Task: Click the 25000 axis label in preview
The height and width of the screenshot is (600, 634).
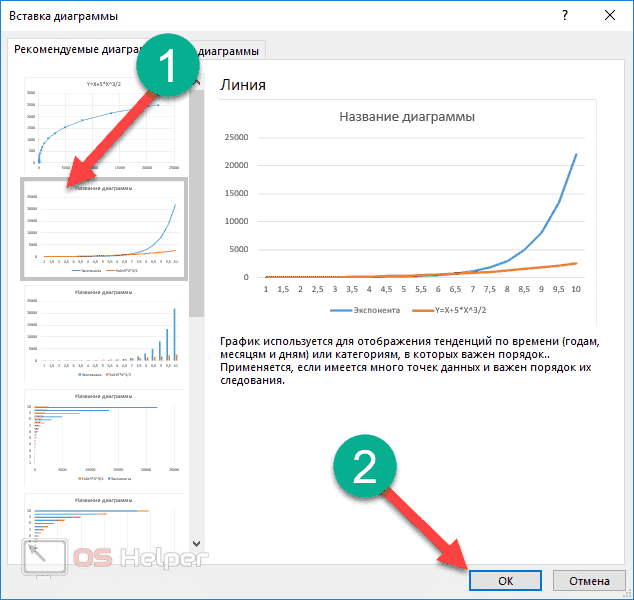Action: tap(237, 137)
